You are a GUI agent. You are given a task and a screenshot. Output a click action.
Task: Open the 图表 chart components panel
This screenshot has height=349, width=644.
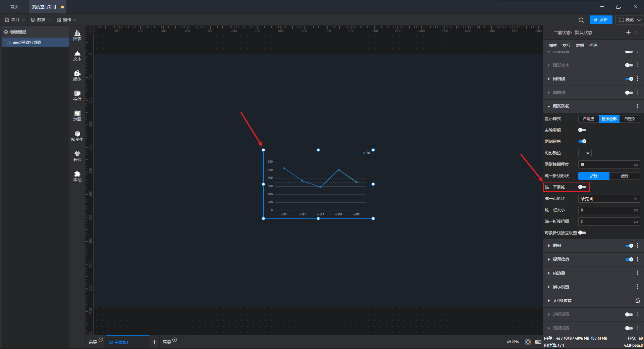(77, 35)
